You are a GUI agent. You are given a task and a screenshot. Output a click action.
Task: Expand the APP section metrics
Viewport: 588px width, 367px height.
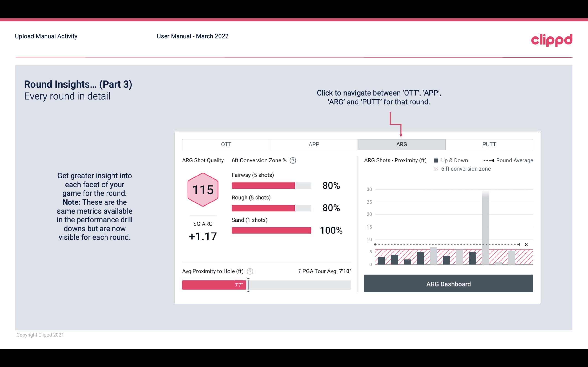pyautogui.click(x=314, y=145)
